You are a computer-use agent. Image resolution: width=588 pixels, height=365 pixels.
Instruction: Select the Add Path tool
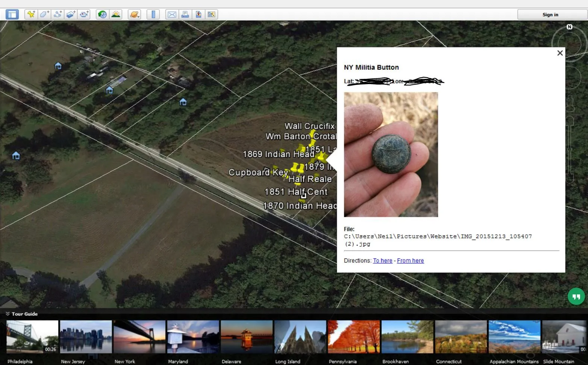58,15
